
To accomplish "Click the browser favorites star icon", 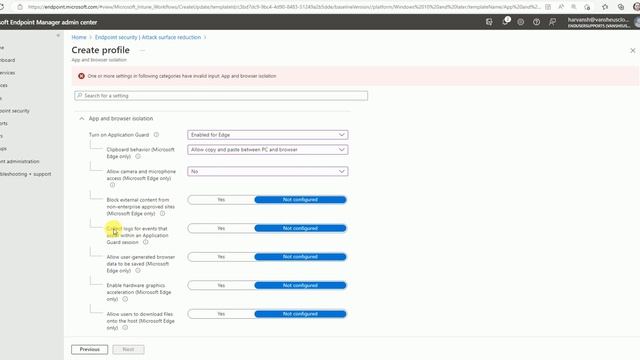I will click(x=605, y=7).
